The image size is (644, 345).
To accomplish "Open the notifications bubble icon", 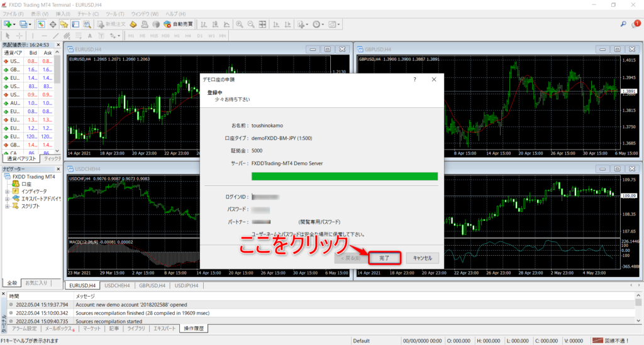I will 636,25.
